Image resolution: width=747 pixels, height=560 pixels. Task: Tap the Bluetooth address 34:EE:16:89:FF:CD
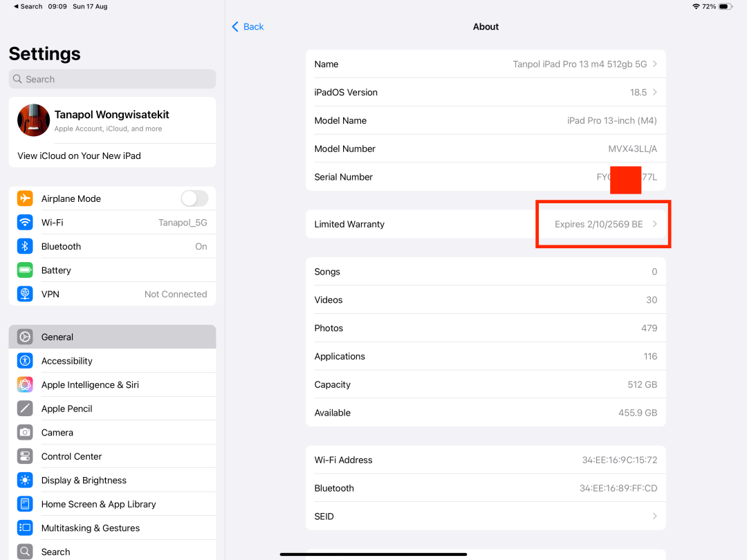618,488
